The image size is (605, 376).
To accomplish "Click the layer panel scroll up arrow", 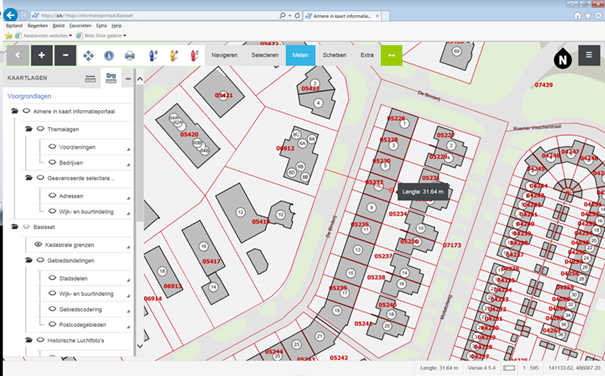I will pos(140,79).
